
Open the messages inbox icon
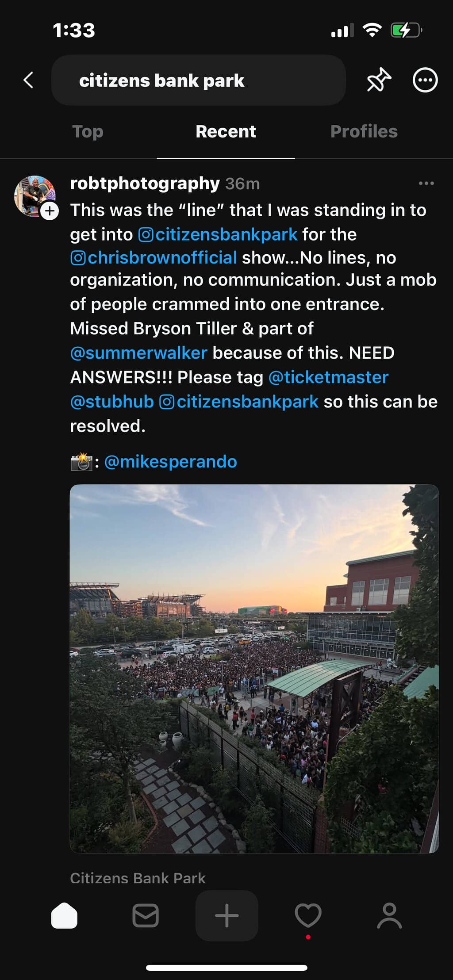(146, 915)
